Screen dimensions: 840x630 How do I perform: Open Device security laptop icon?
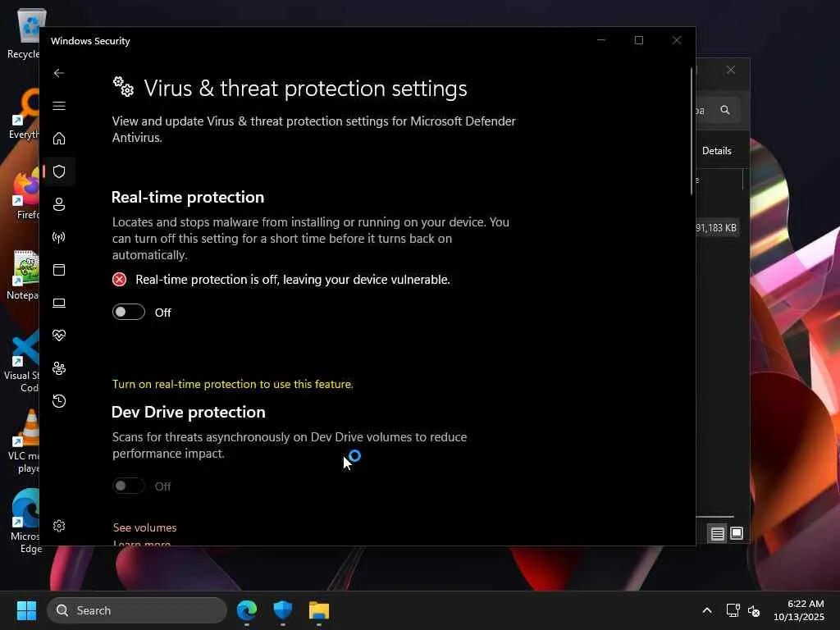pos(59,304)
